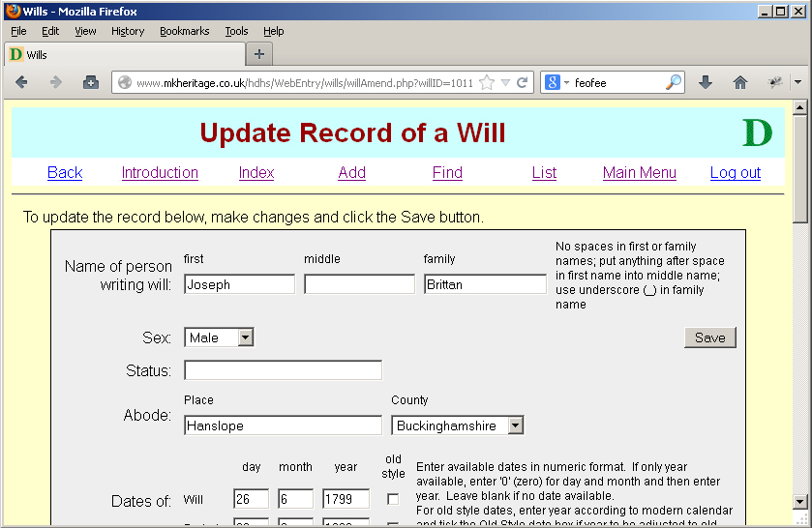Viewport: 812px width, 528px height.
Task: Open the Downloads arrow icon
Action: [706, 83]
